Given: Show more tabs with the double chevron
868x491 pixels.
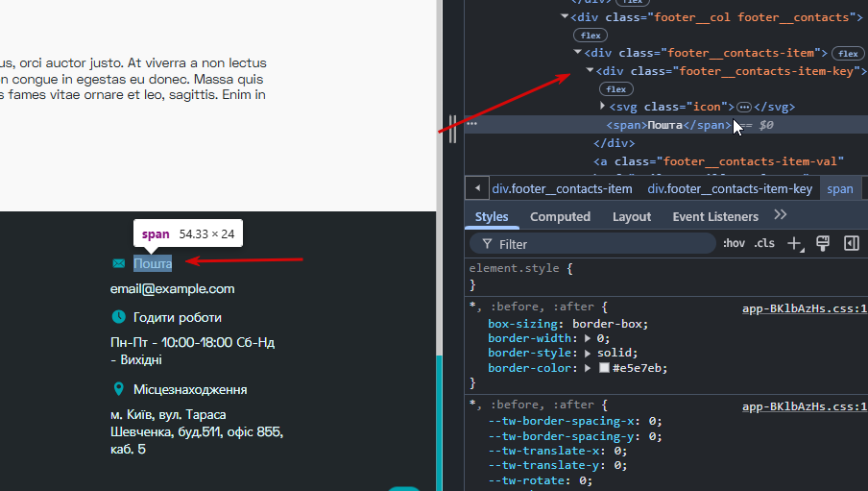Looking at the screenshot, I should (x=780, y=215).
